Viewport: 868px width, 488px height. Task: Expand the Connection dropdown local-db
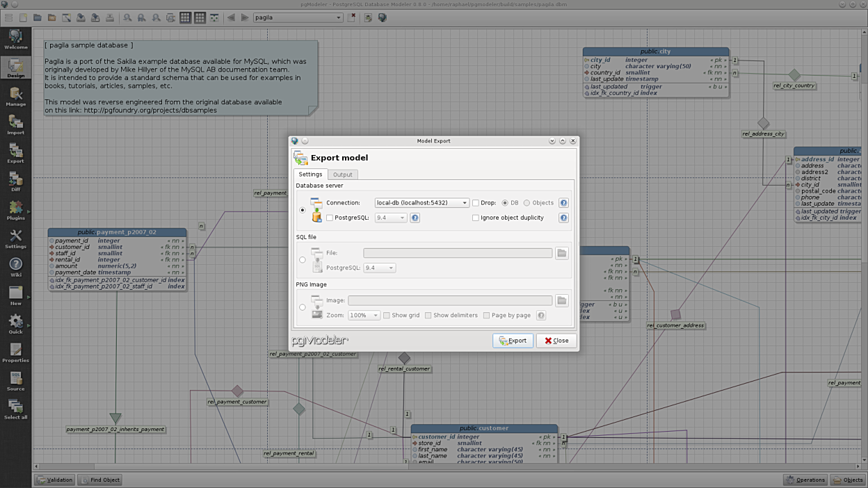421,203
